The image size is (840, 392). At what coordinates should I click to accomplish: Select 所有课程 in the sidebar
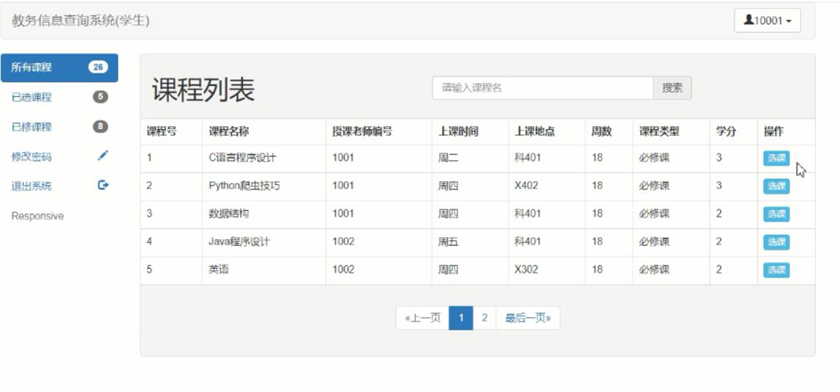click(x=59, y=67)
